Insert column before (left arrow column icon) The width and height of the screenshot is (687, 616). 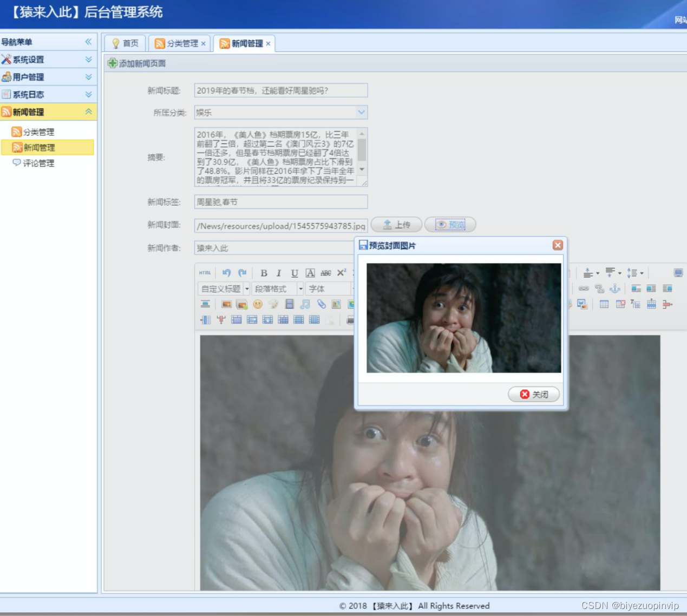(x=205, y=320)
